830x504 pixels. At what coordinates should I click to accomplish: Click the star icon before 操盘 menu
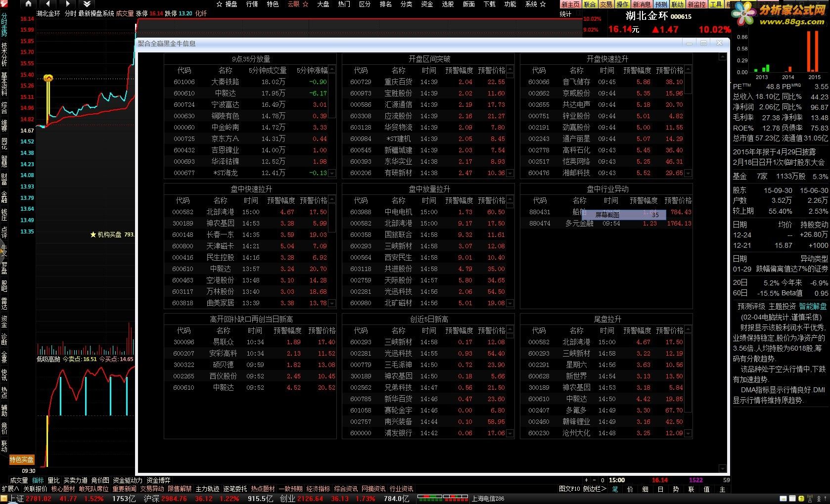pyautogui.click(x=220, y=4)
